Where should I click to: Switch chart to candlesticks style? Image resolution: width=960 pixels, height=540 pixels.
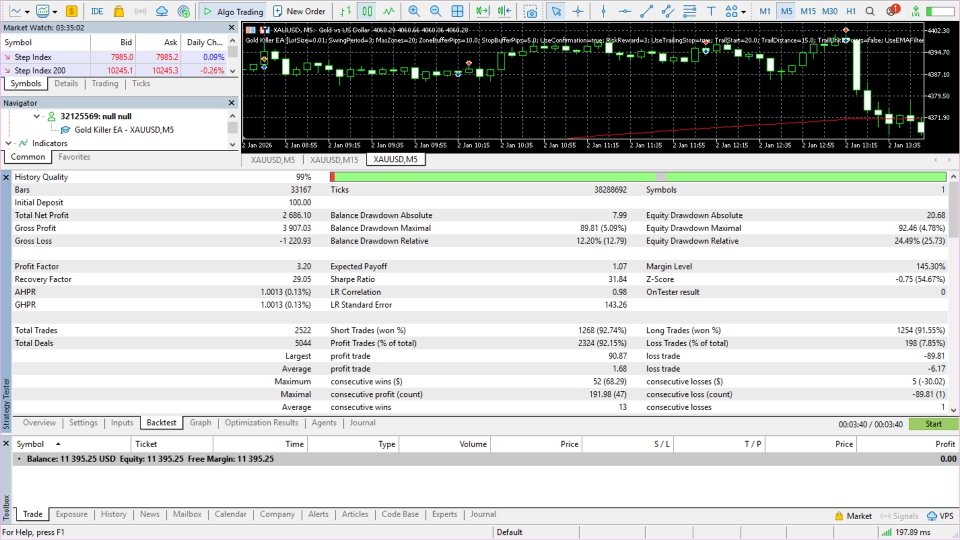pos(367,11)
